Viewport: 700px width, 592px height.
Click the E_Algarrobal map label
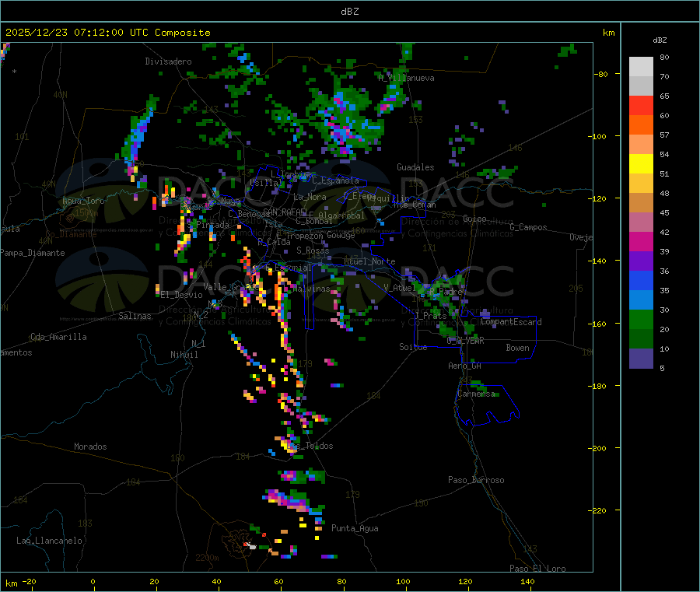pyautogui.click(x=337, y=215)
